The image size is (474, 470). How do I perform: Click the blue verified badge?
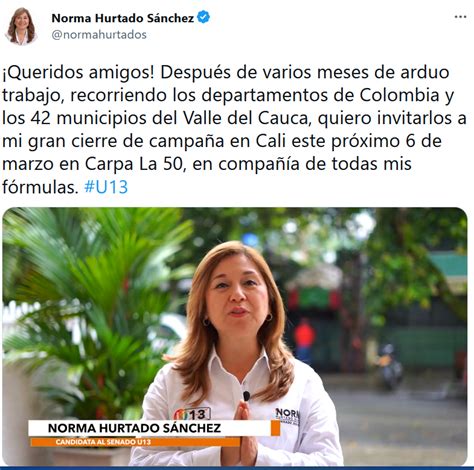pos(203,17)
